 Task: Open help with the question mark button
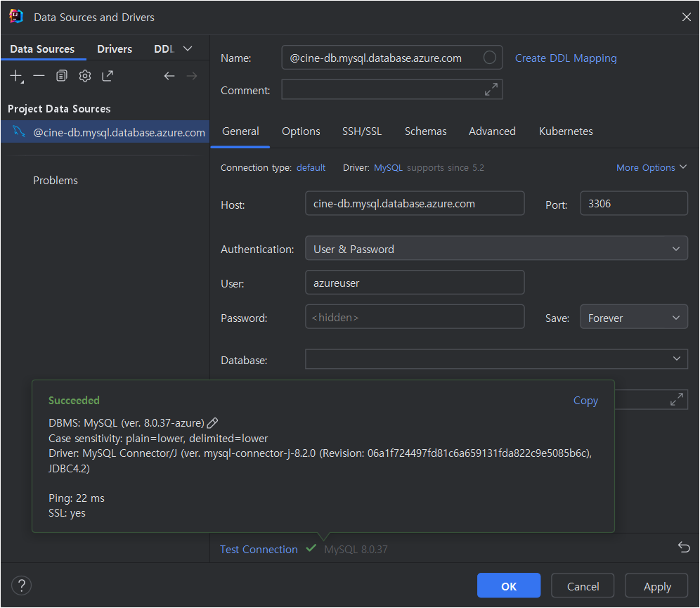(21, 586)
